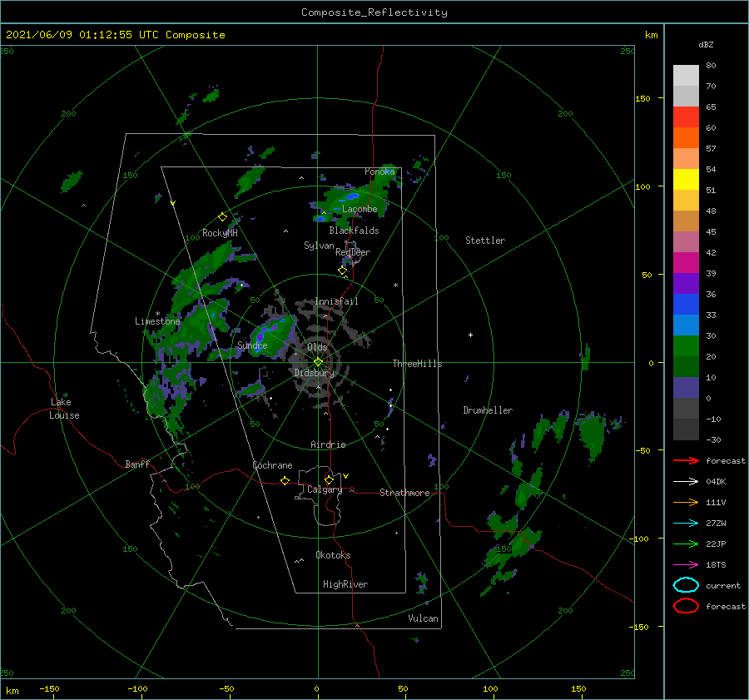Click the white asterisk above Limestone label
This screenshot has height=700, width=749.
tap(157, 314)
